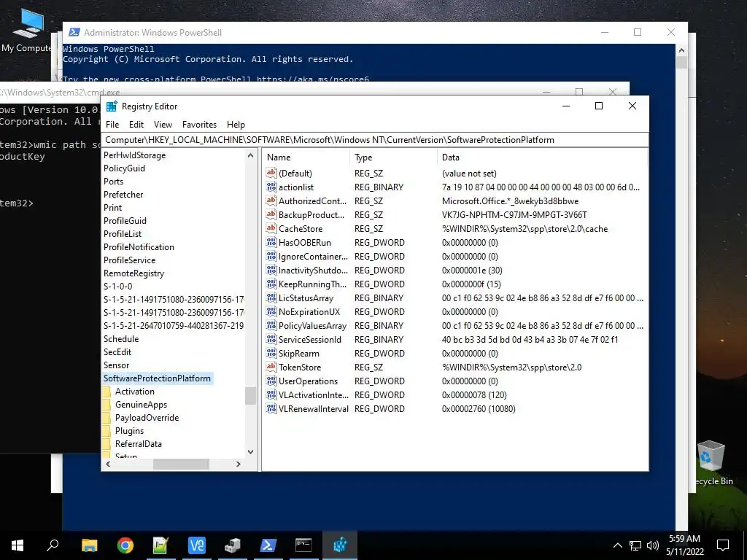Select the actionlist binary value icon
Viewport: 747px width, 560px height.
271,187
